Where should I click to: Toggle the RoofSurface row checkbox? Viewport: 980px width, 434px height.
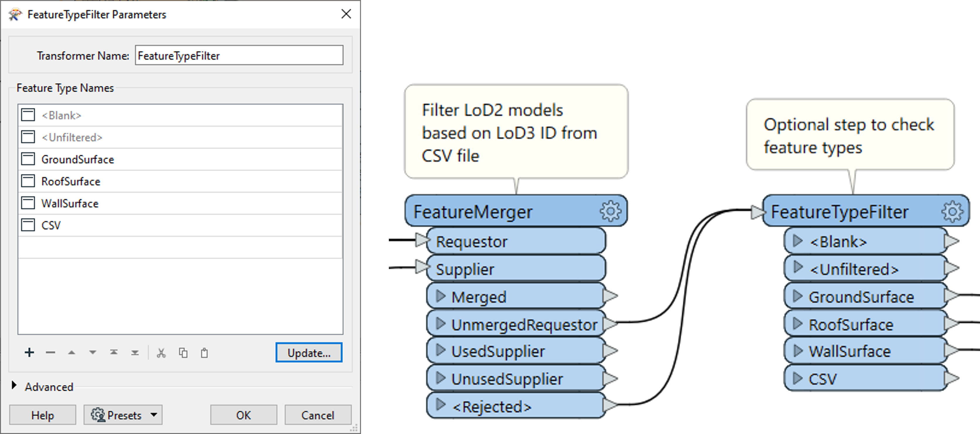[x=28, y=181]
